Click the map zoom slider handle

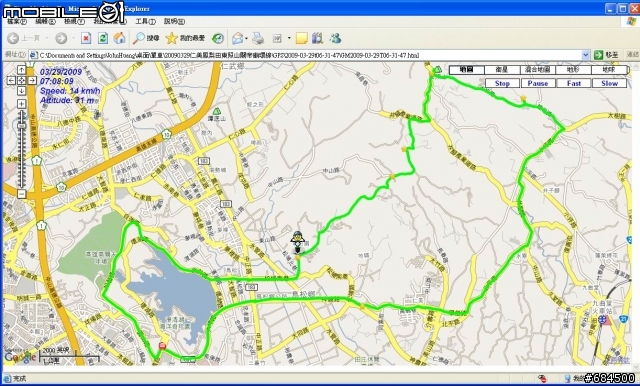21,126
